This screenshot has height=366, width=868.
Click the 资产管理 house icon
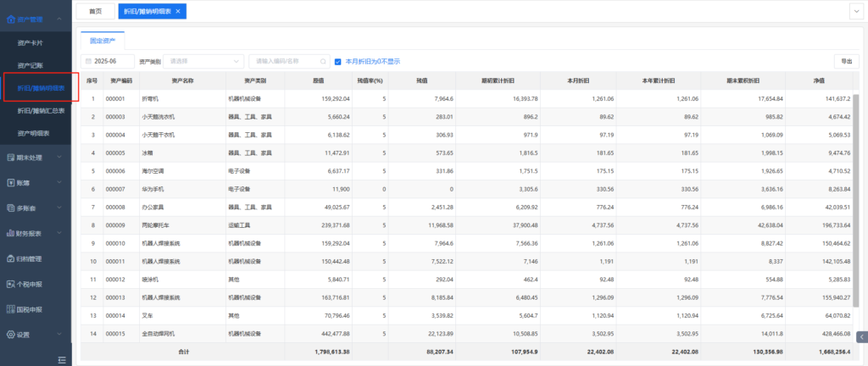point(10,19)
